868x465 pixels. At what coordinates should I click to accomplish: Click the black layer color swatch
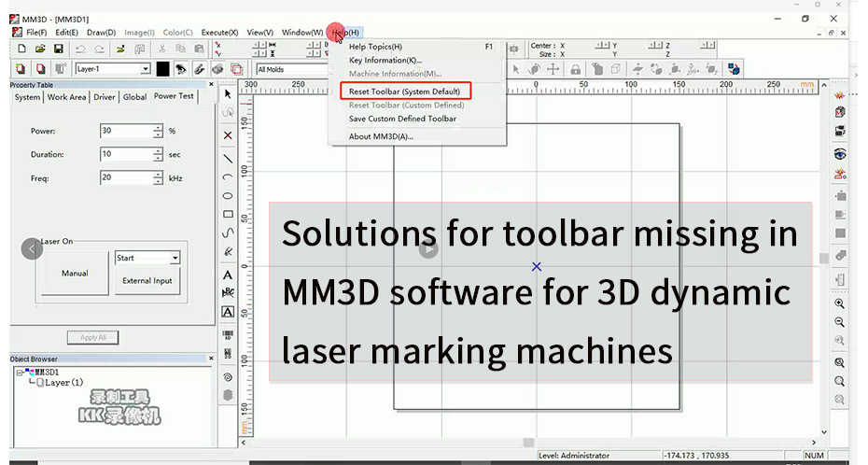click(x=162, y=69)
